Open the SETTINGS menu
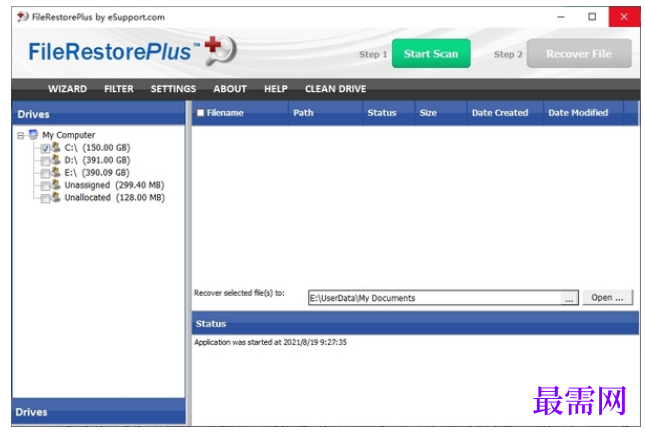645x432 pixels. point(173,89)
